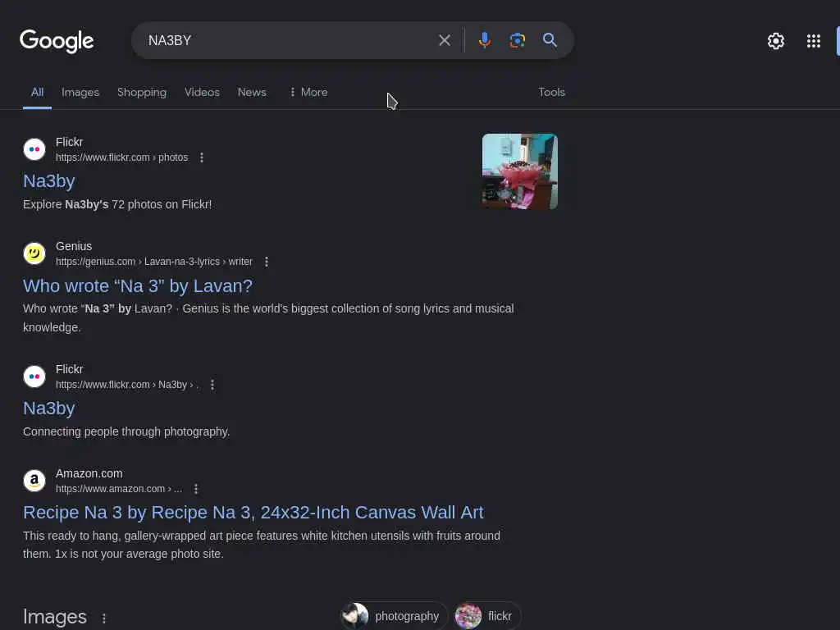840x630 pixels.
Task: Click the Amazon favicon icon
Action: coord(34,481)
